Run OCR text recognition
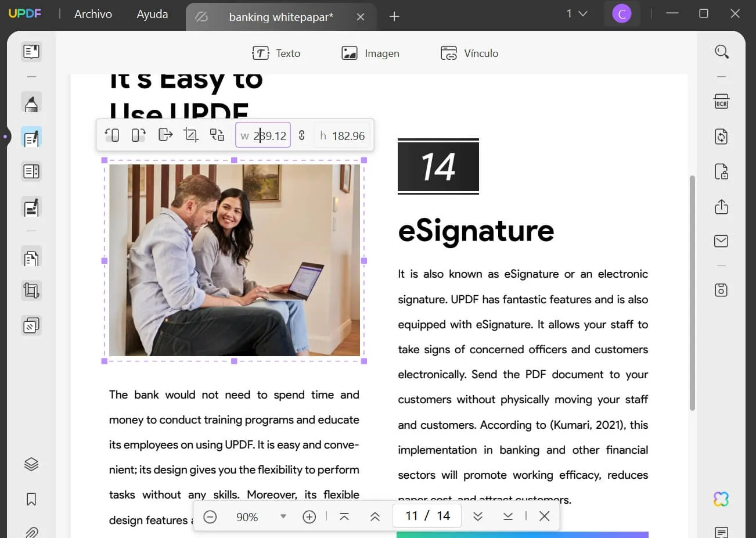The width and height of the screenshot is (756, 538). click(x=721, y=102)
